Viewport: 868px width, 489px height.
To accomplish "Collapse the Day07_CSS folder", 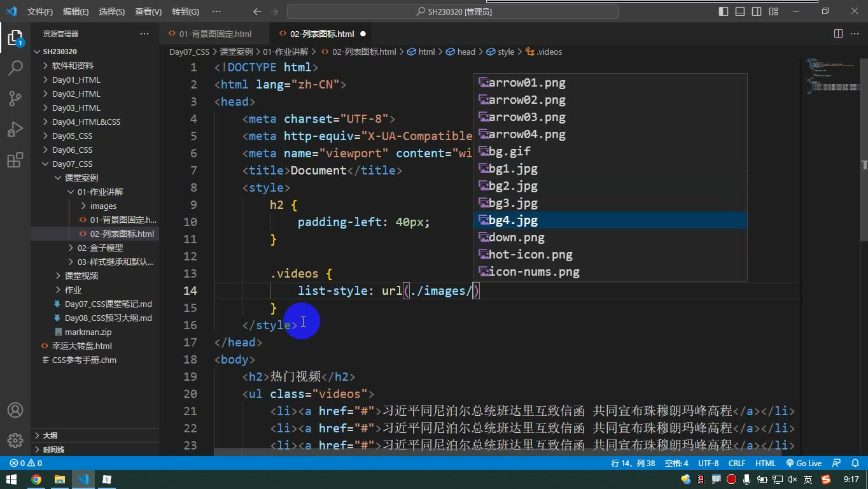I will (95, 164).
